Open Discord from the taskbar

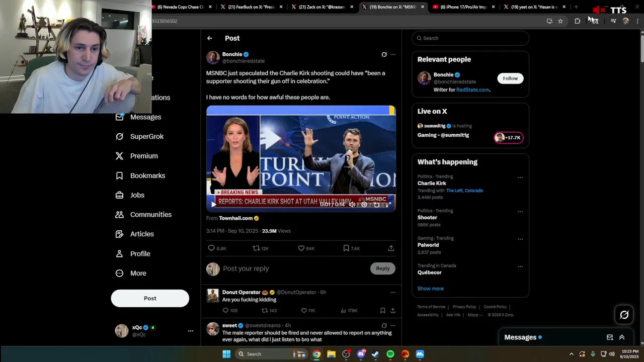[361, 354]
